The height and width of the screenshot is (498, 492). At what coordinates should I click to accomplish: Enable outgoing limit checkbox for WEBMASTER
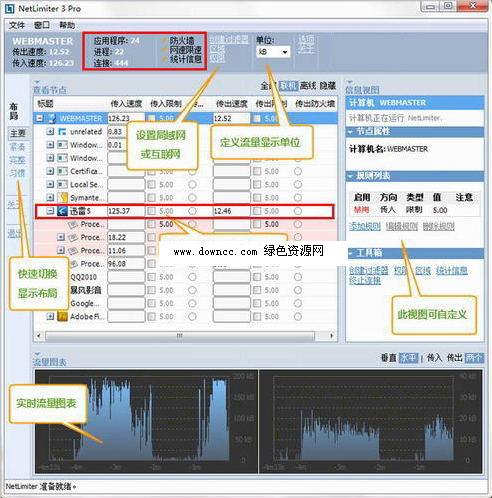point(257,118)
